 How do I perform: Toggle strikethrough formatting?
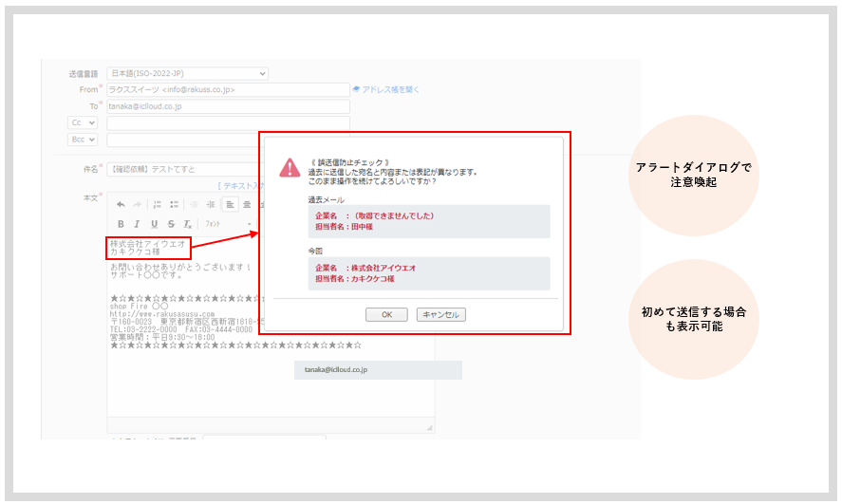coord(171,224)
